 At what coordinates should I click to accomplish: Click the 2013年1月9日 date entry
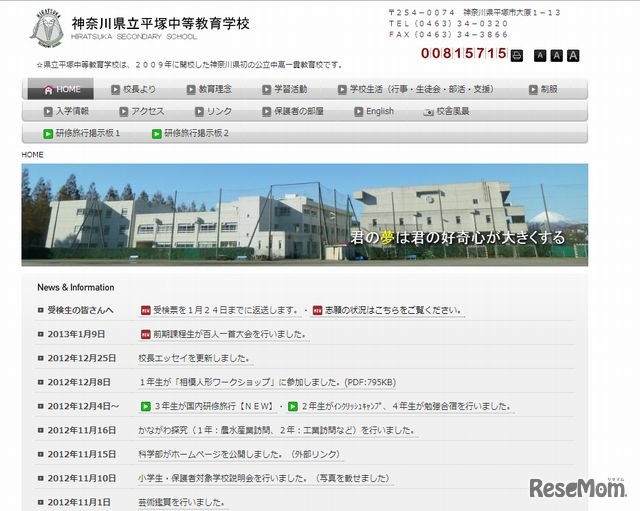click(76, 334)
